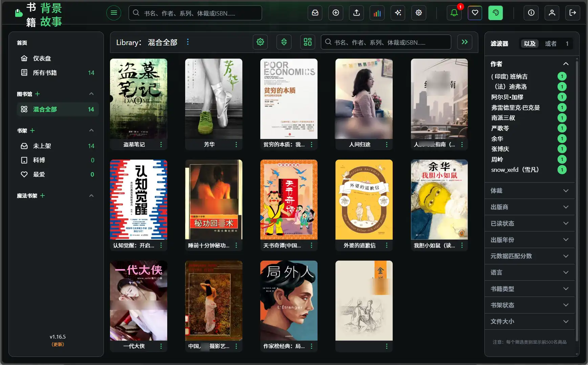Open the sort order control

point(284,42)
